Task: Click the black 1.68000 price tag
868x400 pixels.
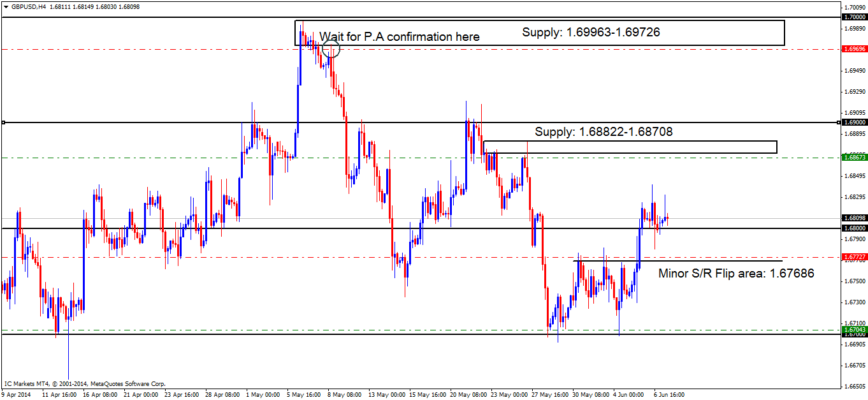Action: click(x=854, y=228)
